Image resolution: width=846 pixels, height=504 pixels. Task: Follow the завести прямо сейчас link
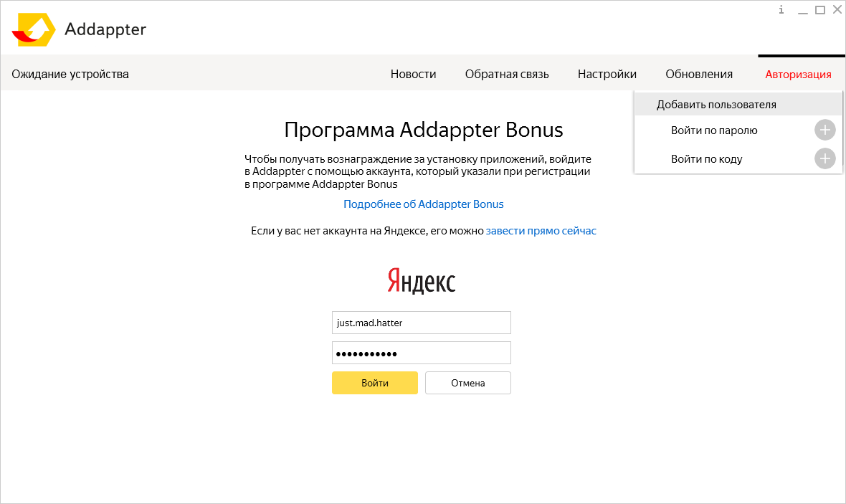click(541, 231)
